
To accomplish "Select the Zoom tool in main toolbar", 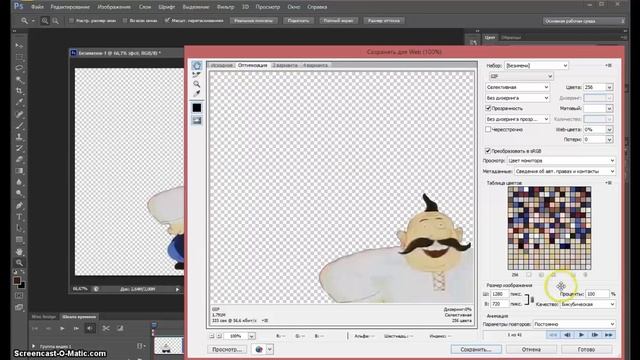I will (x=19, y=263).
